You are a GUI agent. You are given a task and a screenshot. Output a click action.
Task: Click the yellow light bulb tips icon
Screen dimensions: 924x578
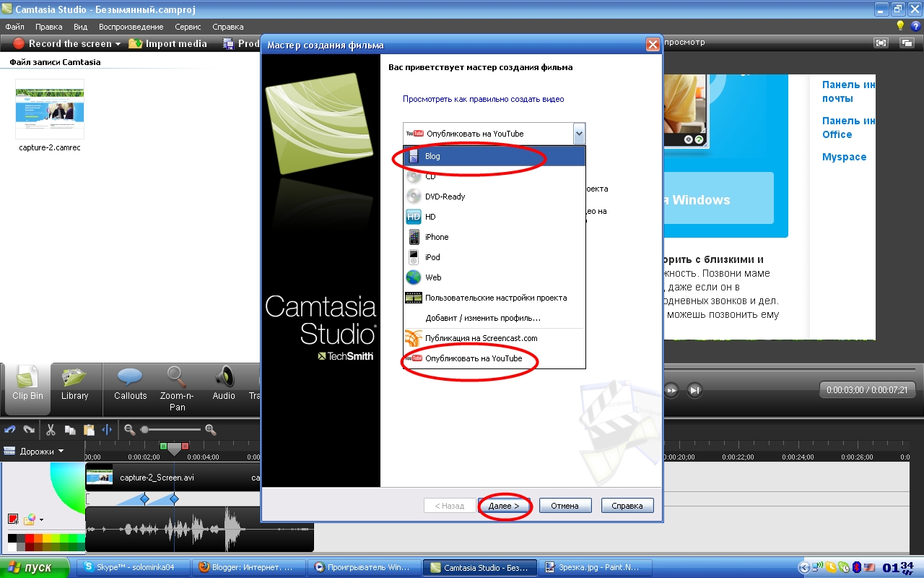pyautogui.click(x=900, y=26)
